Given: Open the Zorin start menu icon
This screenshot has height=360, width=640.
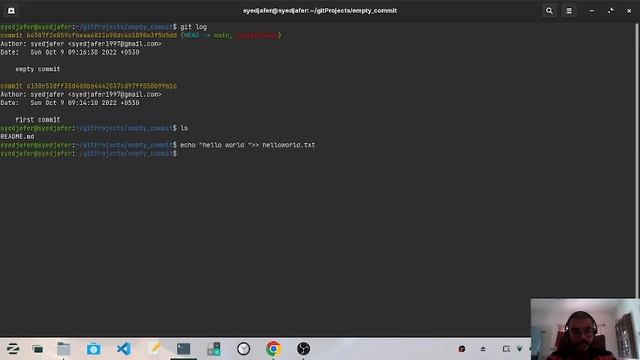Looking at the screenshot, I should point(13,349).
